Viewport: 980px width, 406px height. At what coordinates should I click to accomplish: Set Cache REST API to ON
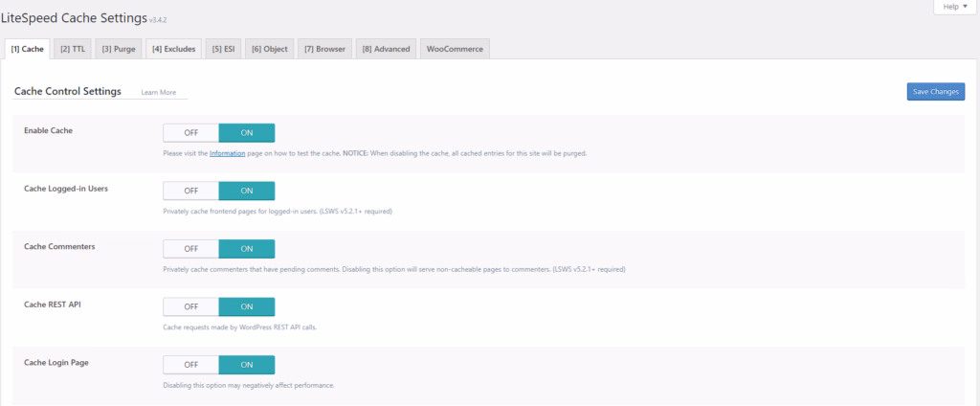[x=247, y=306]
